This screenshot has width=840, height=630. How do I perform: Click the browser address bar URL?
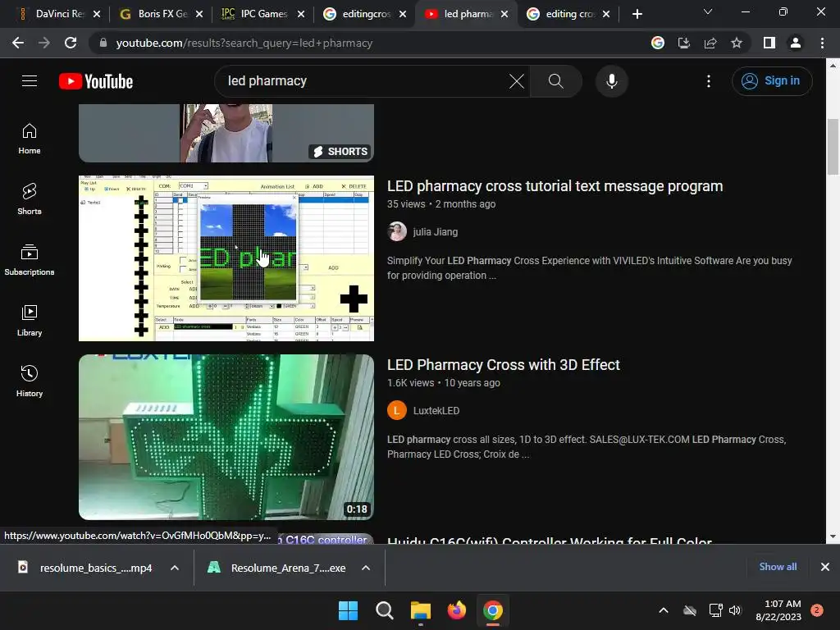[244, 43]
